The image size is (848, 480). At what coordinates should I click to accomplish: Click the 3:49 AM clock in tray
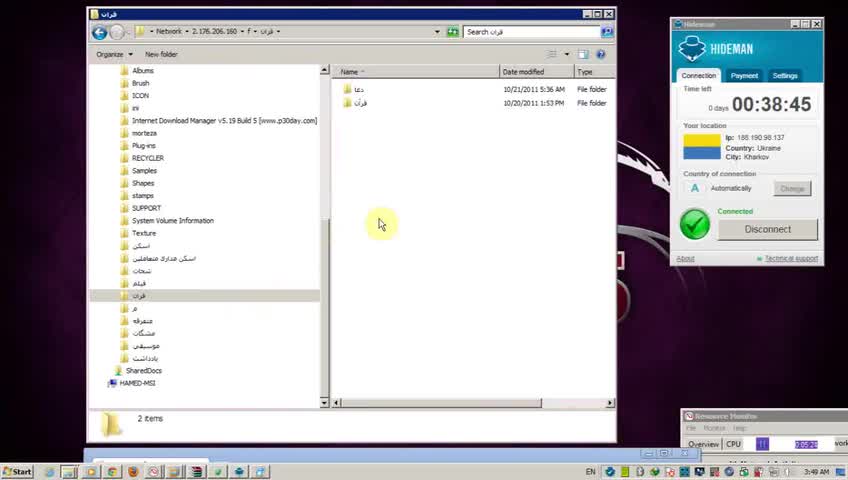(816, 472)
